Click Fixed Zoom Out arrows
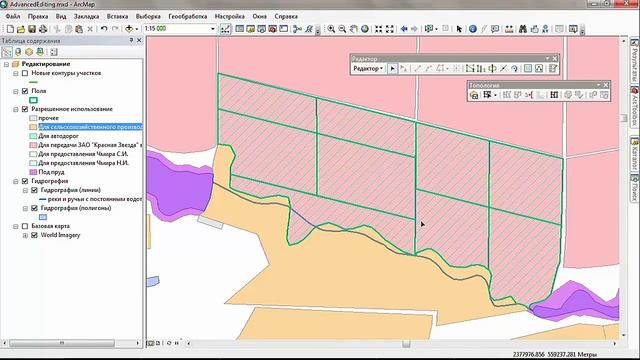 click(390, 29)
